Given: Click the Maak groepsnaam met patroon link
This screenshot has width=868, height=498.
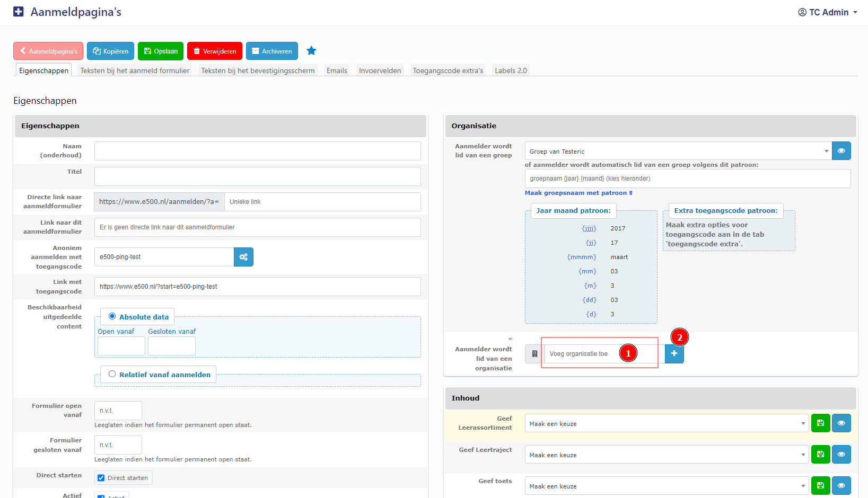Looking at the screenshot, I should [x=578, y=193].
